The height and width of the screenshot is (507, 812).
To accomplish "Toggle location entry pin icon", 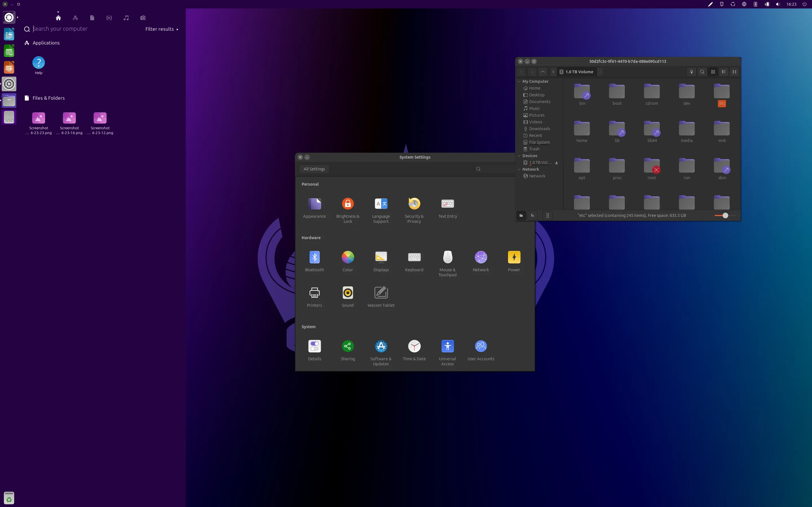I will (x=691, y=72).
